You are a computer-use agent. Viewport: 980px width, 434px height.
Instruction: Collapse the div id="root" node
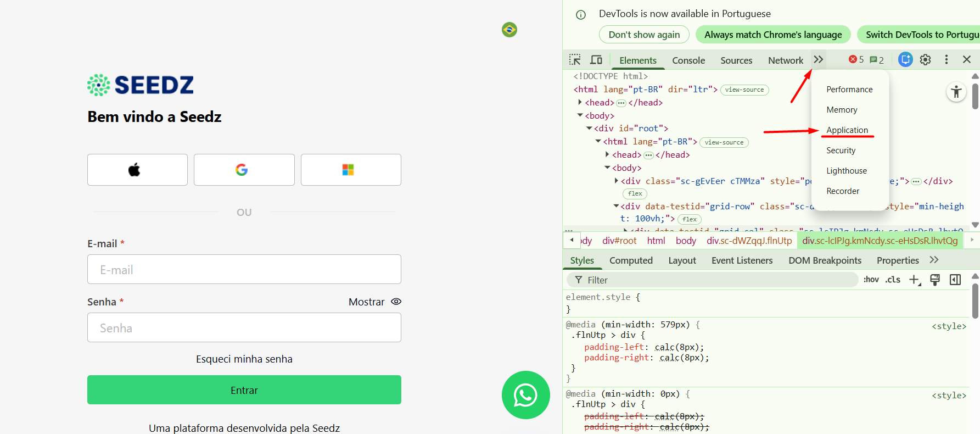coord(589,129)
